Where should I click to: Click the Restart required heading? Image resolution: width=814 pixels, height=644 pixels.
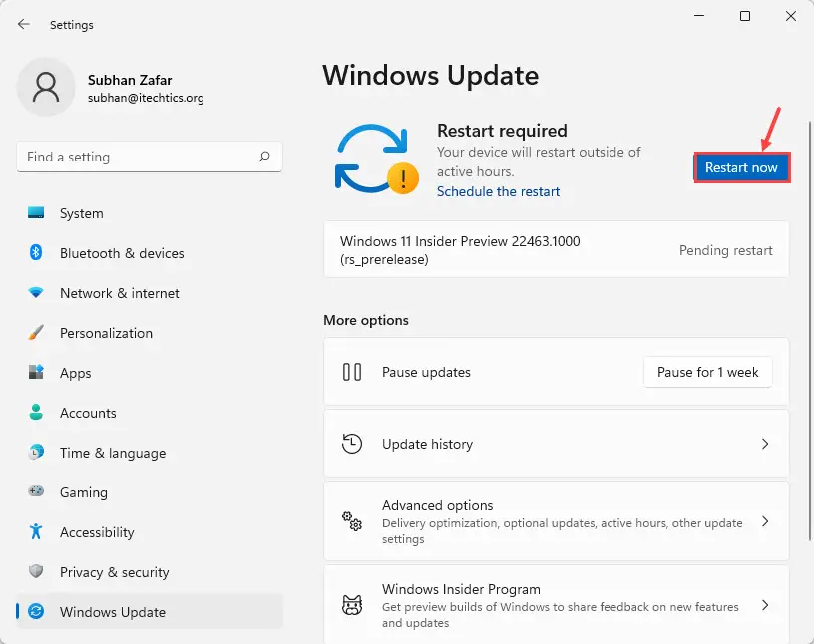pyautogui.click(x=502, y=131)
